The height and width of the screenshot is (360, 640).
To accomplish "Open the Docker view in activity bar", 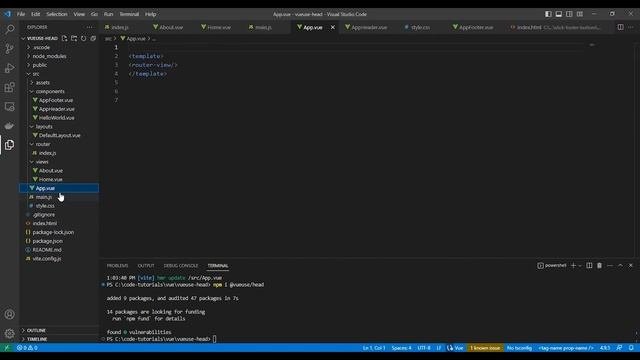I will [9, 126].
